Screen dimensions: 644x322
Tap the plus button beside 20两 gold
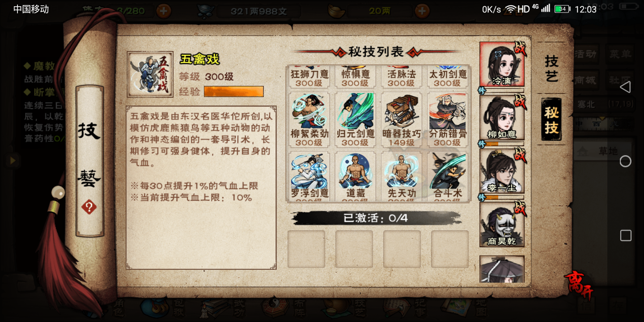click(x=422, y=11)
